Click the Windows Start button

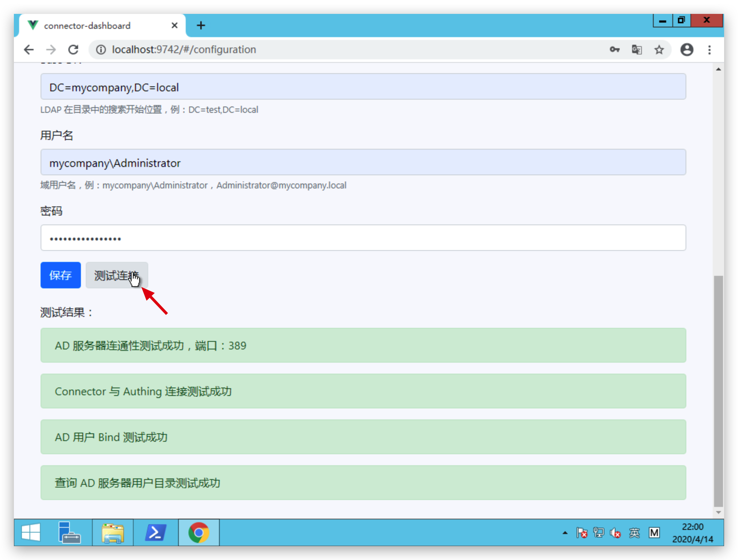(31, 533)
